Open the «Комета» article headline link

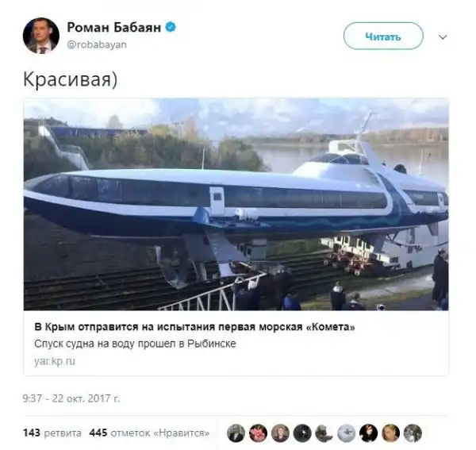(194, 327)
